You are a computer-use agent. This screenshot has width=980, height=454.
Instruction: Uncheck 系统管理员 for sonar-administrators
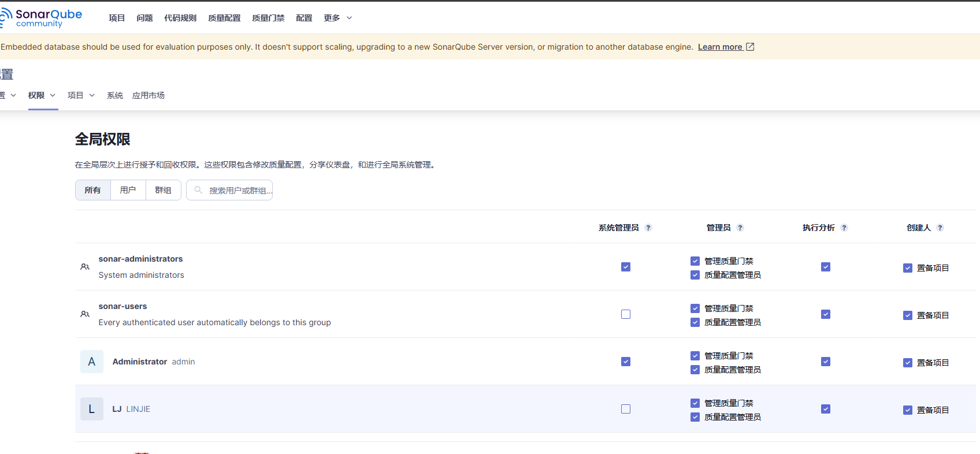(x=626, y=267)
